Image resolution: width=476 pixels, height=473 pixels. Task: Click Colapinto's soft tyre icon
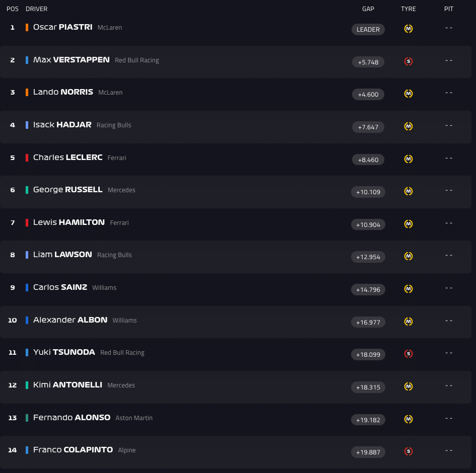coord(409,451)
